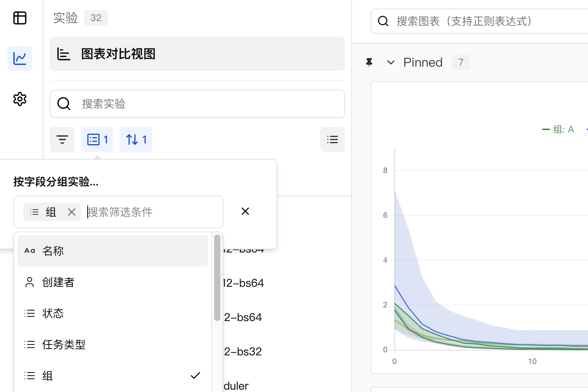Select 状态 grouping option
The width and height of the screenshot is (588, 392).
(x=112, y=313)
